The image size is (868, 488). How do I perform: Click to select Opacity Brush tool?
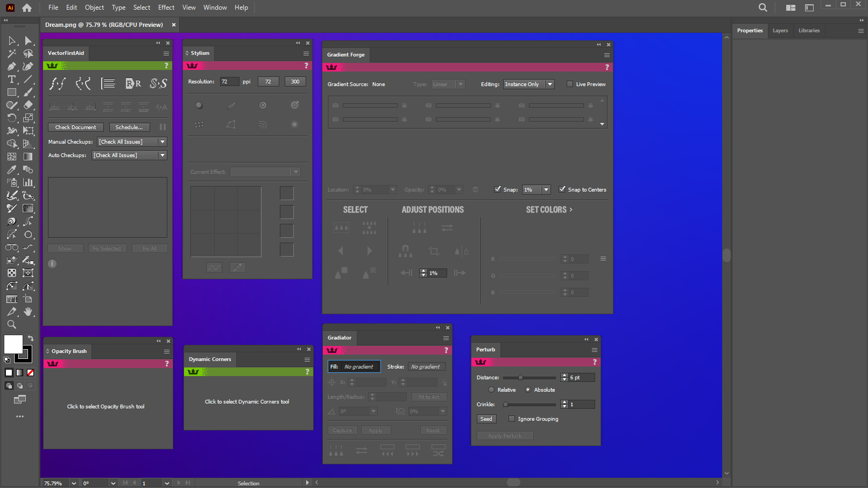tap(106, 407)
